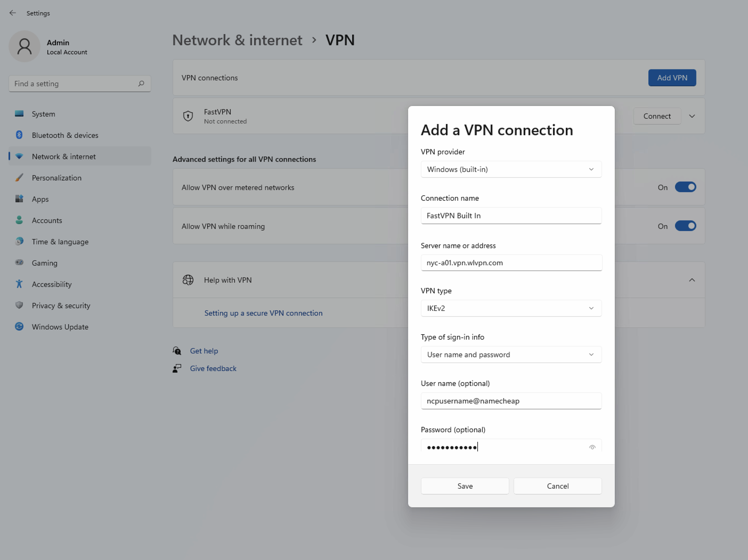
Task: Click the User name field
Action: 511,401
